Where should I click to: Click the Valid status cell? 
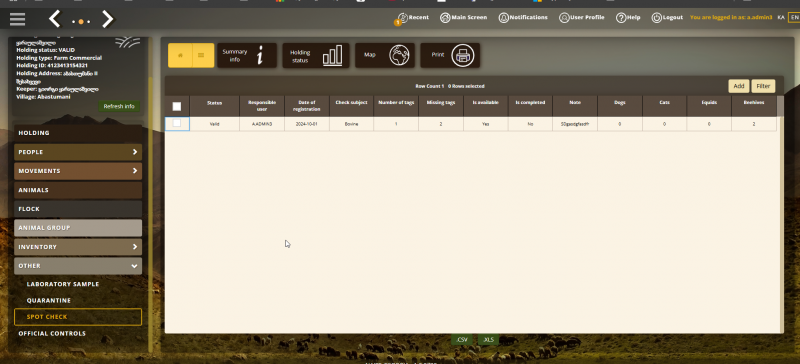(214, 124)
